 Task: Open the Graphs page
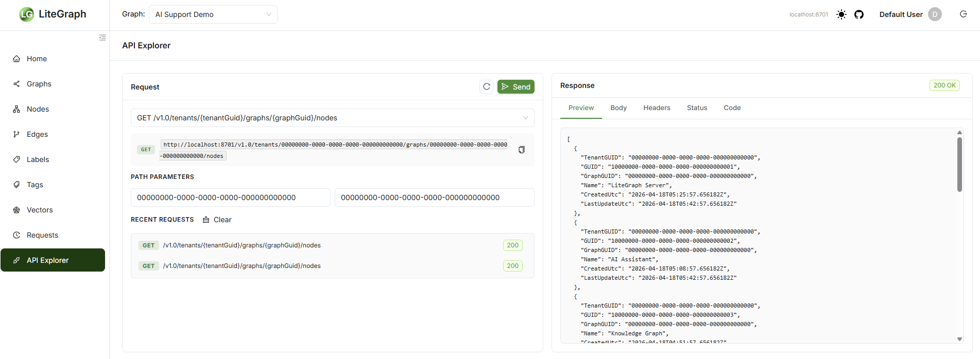[x=53, y=84]
